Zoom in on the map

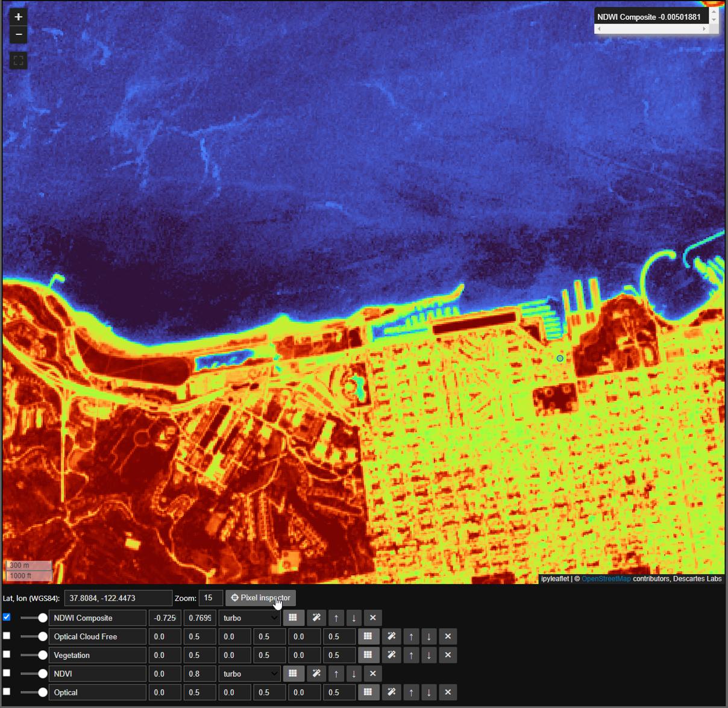(x=18, y=17)
